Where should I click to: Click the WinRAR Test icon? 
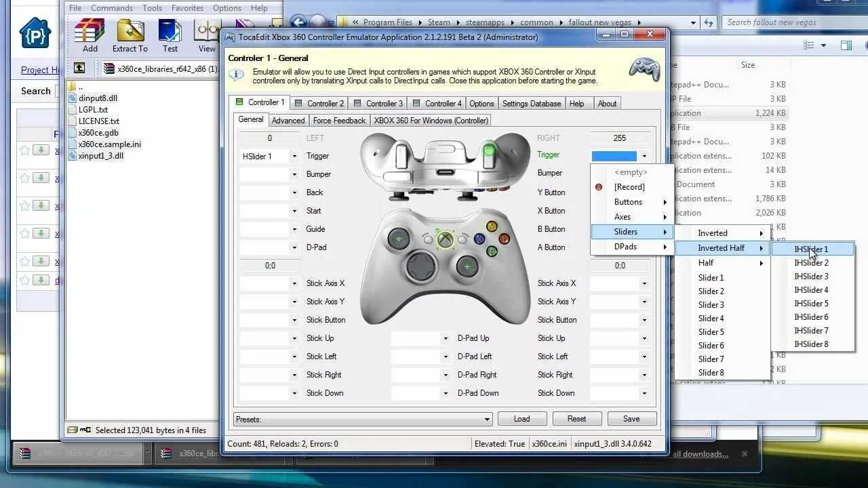[170, 35]
